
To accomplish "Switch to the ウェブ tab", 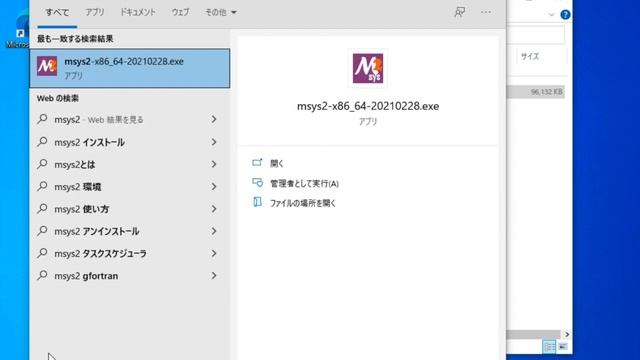I will coord(180,12).
